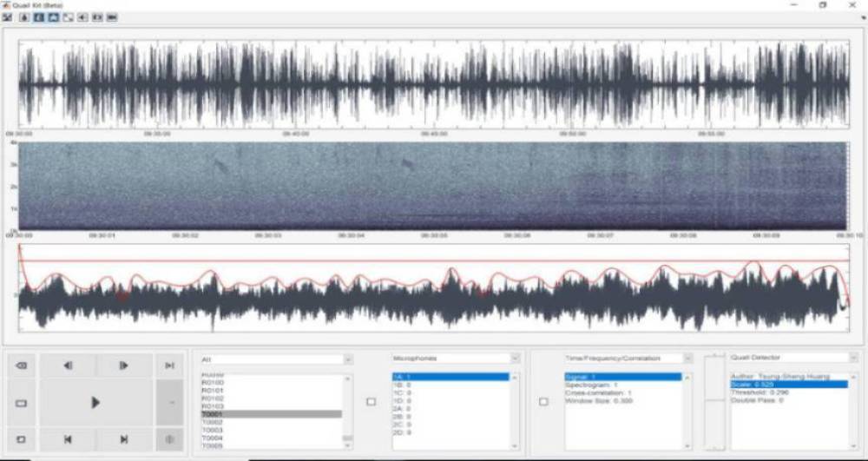
Task: Select the 'Signal: 1' entry
Action: (623, 377)
